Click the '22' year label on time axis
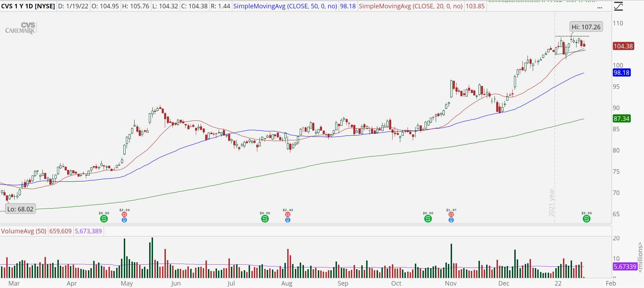Image resolution: width=644 pixels, height=288 pixels. pyautogui.click(x=558, y=283)
